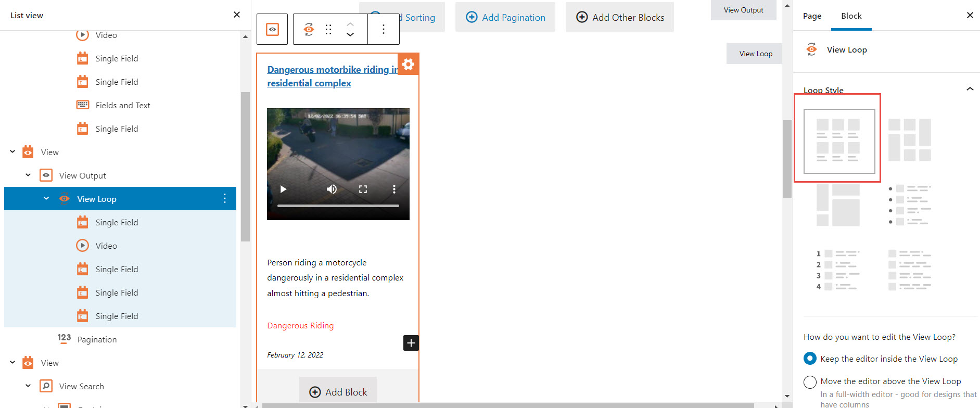Select the Video item inside View Loop

[120, 246]
